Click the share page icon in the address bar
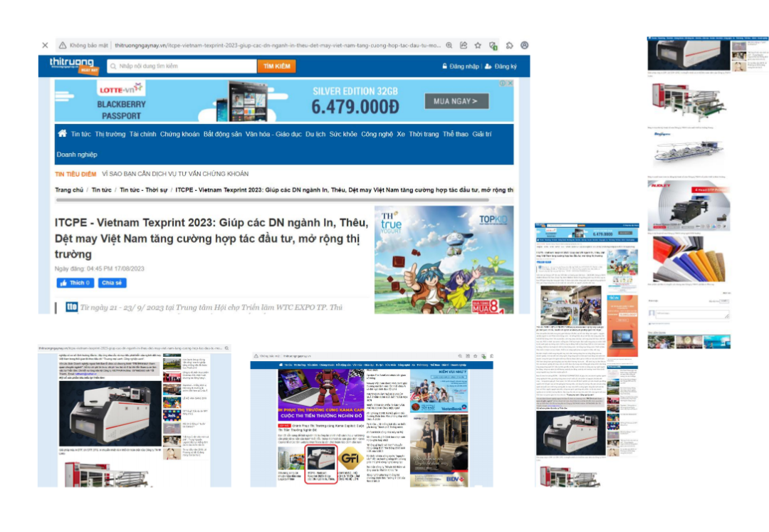Image resolution: width=769 pixels, height=532 pixels. tap(464, 45)
